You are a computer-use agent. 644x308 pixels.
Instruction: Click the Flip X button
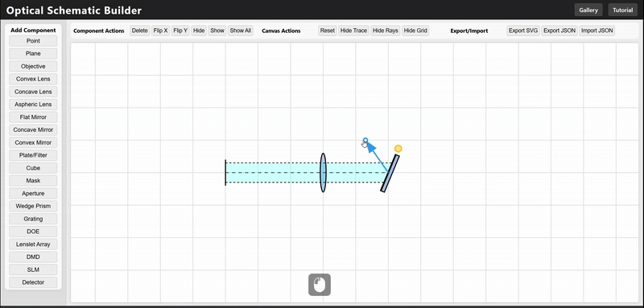click(160, 31)
